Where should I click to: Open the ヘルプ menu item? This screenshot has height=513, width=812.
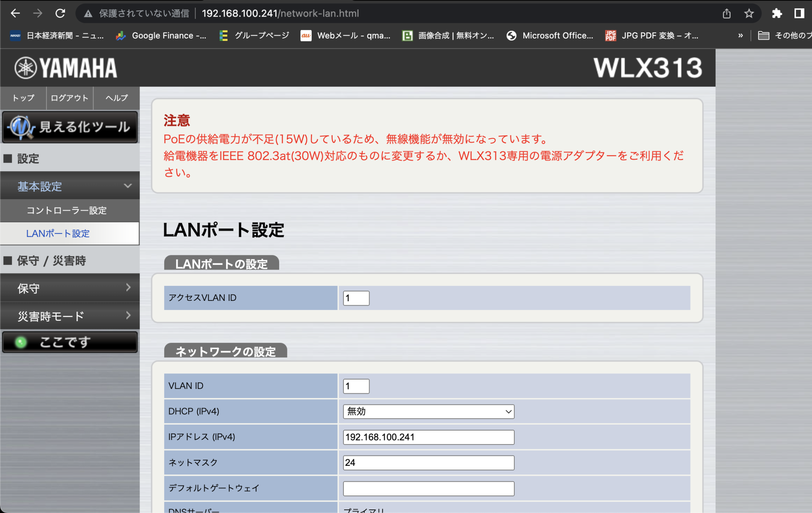116,98
